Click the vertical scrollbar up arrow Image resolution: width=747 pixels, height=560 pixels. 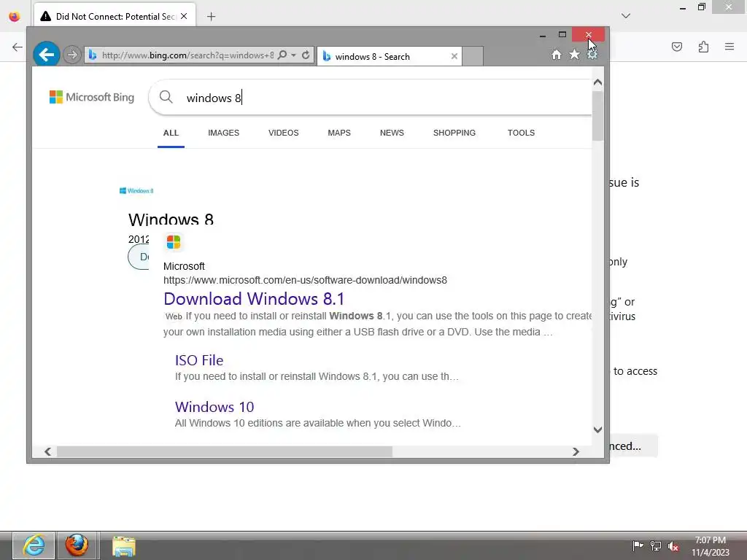coord(597,82)
